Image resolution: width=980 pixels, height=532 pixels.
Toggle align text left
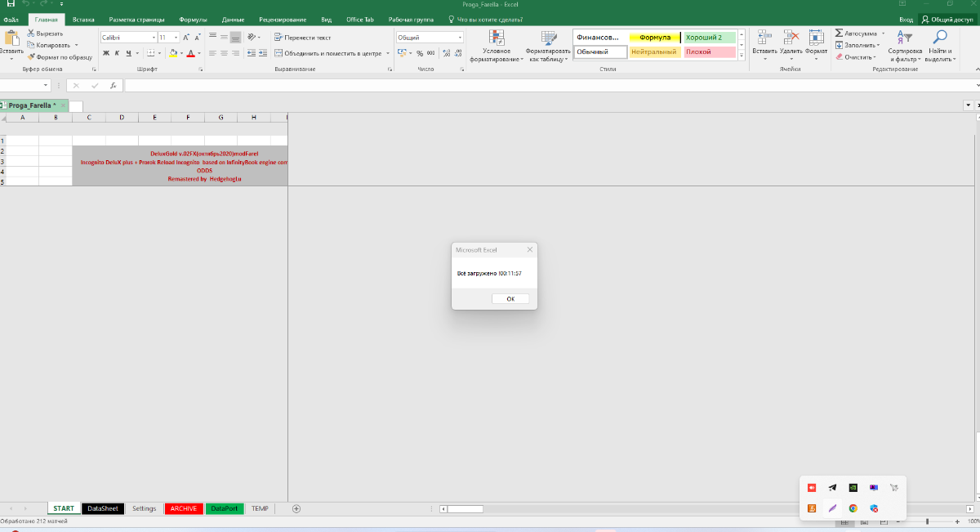tap(212, 53)
